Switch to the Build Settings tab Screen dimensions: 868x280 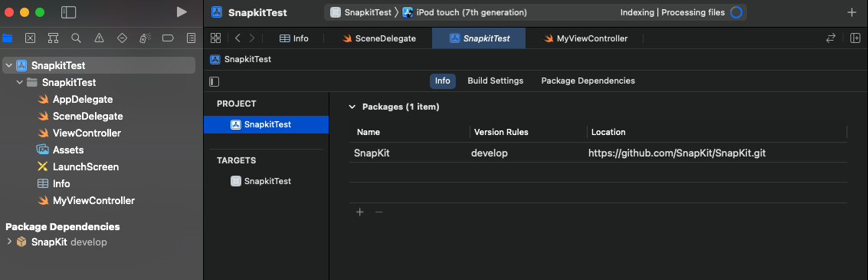coord(496,81)
